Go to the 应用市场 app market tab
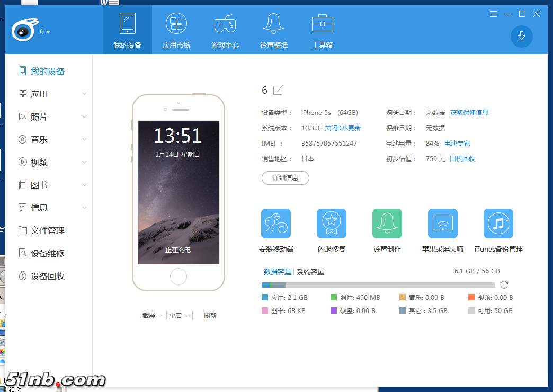This screenshot has width=553, height=392. 176,30
